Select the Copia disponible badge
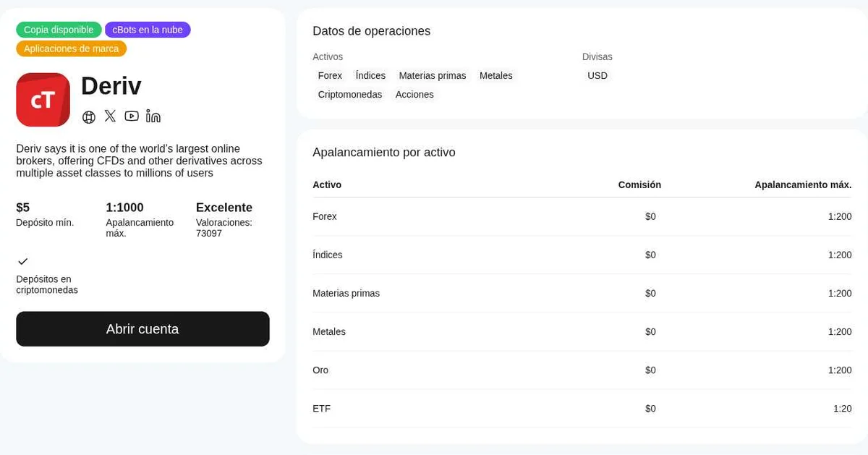 click(x=59, y=30)
